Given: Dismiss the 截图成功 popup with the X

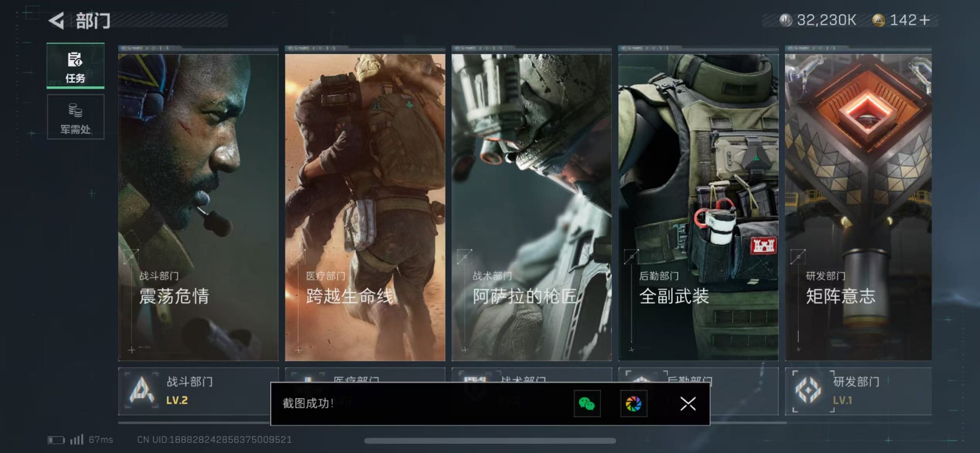Looking at the screenshot, I should [x=688, y=404].
